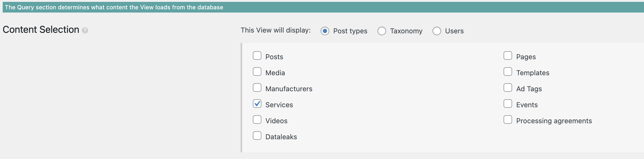
Task: Tick the Manufacturers checkbox
Action: point(257,88)
